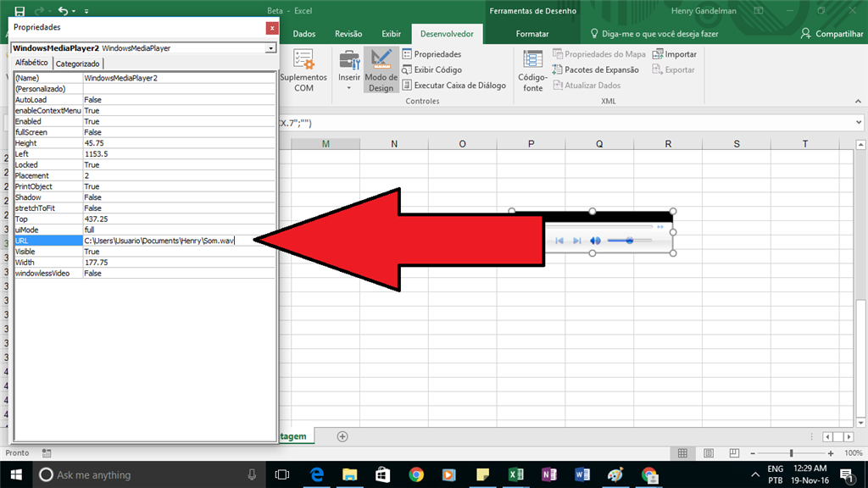Click Compartilhar share button
The height and width of the screenshot is (488, 868).
click(x=832, y=34)
